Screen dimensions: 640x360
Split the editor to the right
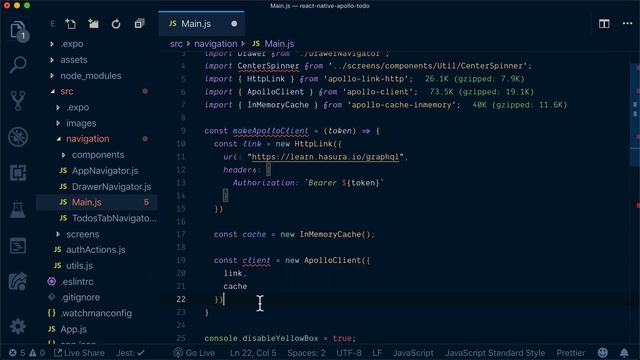(604, 24)
